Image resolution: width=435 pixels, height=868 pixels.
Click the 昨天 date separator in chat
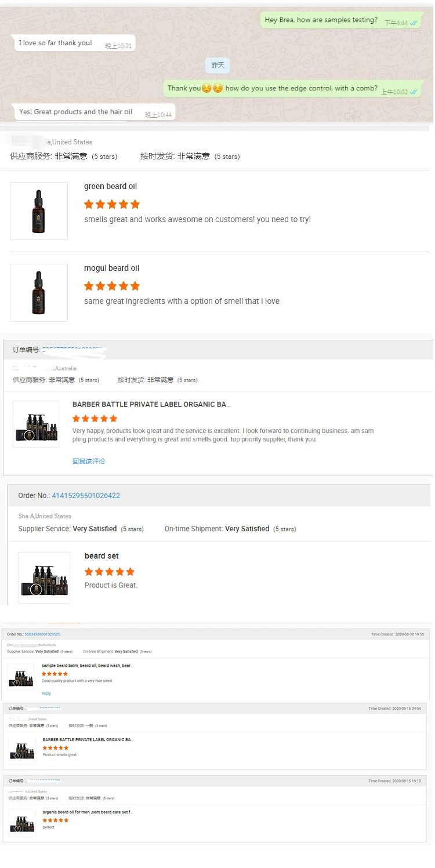pyautogui.click(x=217, y=66)
